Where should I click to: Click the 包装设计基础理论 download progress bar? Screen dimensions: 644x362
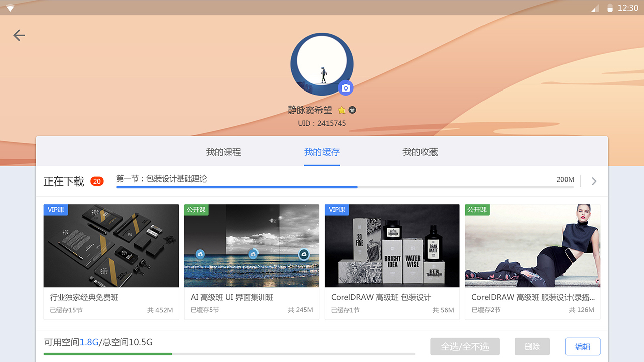(x=345, y=187)
